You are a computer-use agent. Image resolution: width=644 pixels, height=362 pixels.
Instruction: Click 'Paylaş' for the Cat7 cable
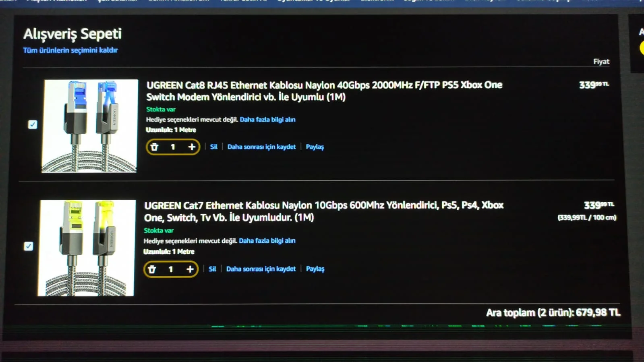315,269
